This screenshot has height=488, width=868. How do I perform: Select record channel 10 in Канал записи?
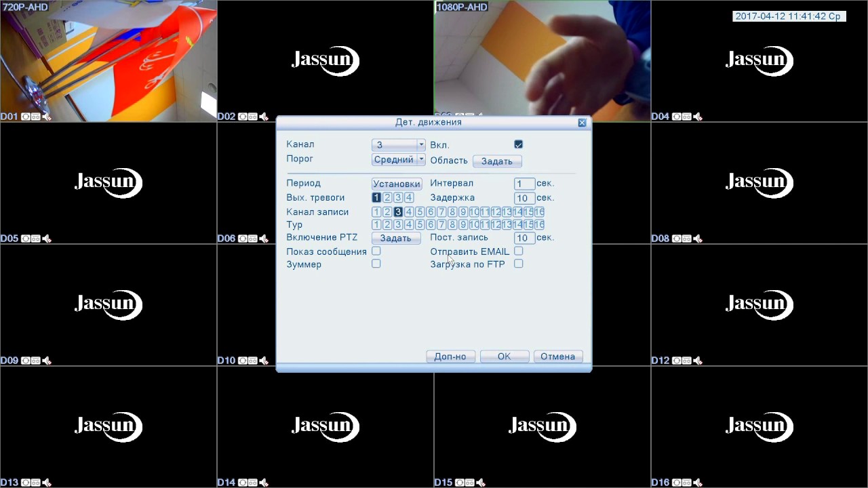tap(474, 212)
